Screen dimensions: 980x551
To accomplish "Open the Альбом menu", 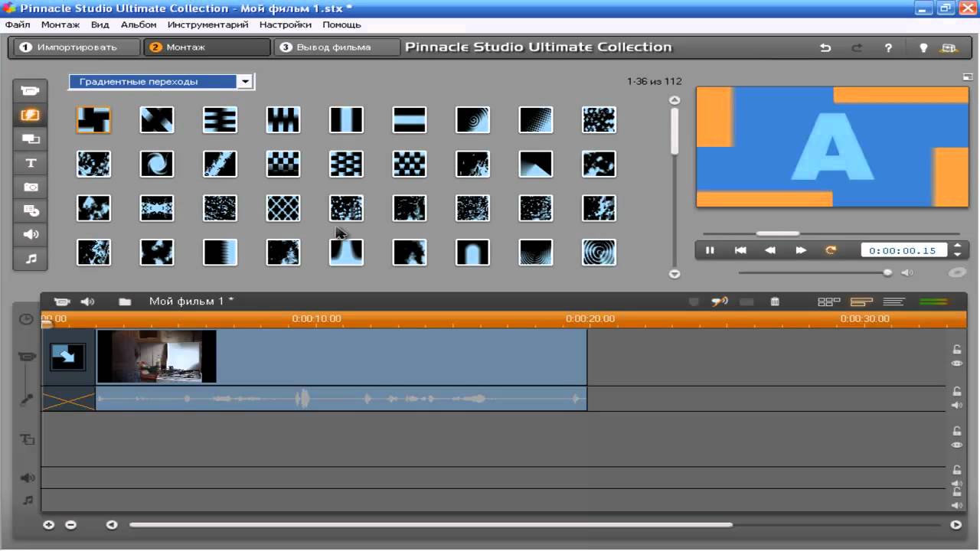I will [x=139, y=24].
